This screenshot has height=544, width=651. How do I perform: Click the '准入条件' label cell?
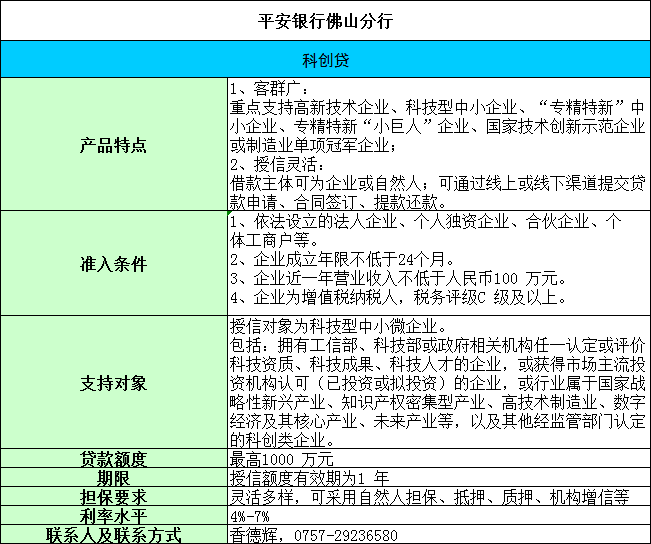point(114,263)
